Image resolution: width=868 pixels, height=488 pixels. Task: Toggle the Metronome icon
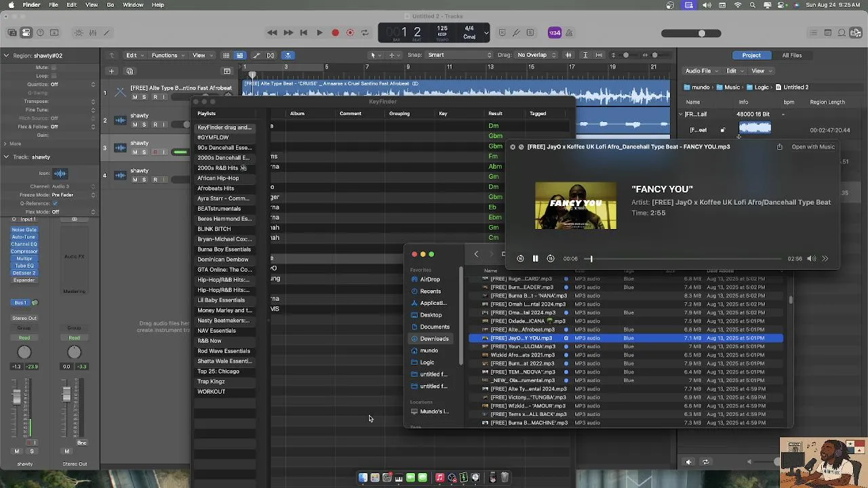(x=570, y=33)
